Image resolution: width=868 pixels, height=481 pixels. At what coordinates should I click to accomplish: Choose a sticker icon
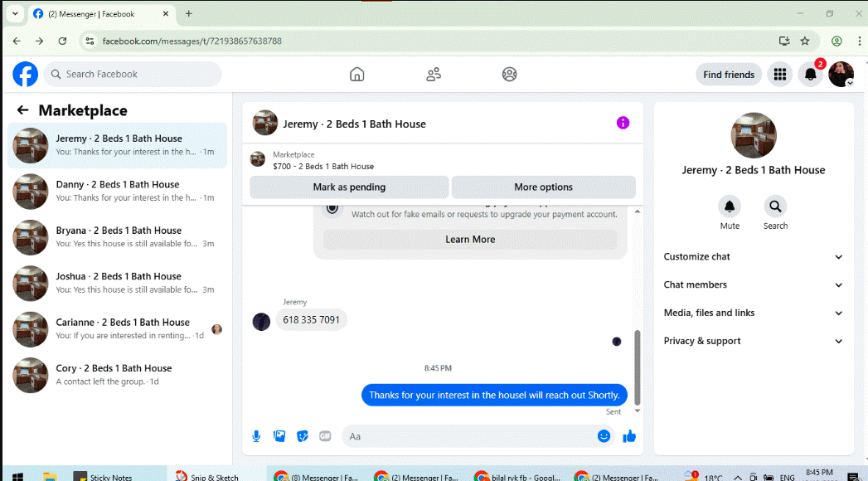tap(303, 436)
